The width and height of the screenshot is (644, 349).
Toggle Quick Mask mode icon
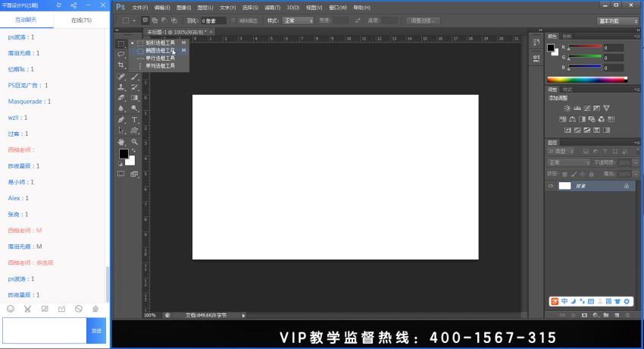coord(120,174)
